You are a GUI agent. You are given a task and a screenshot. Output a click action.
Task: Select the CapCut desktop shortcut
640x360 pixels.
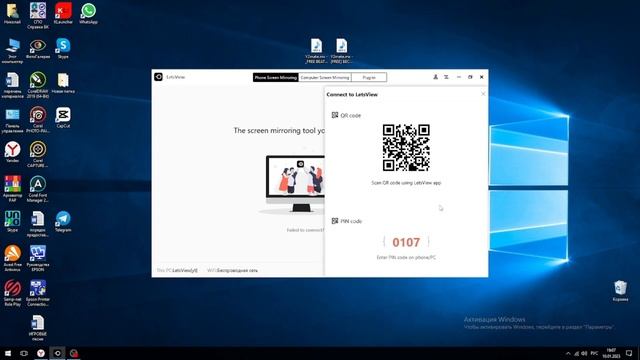click(x=63, y=118)
